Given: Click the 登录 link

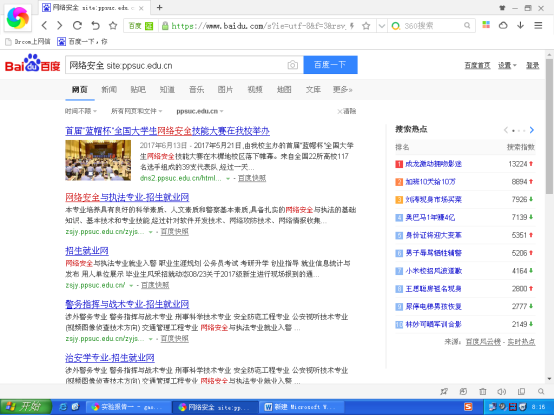Looking at the screenshot, I should (x=532, y=65).
